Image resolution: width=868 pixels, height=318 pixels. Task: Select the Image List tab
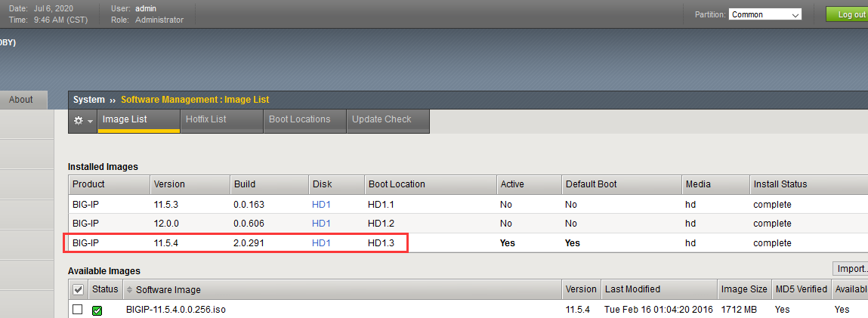pos(125,119)
